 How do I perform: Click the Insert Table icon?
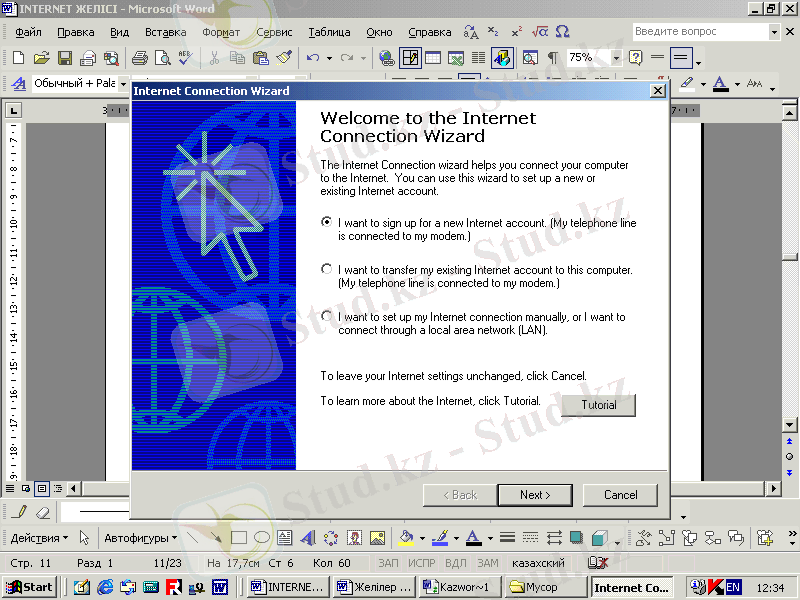[x=433, y=58]
